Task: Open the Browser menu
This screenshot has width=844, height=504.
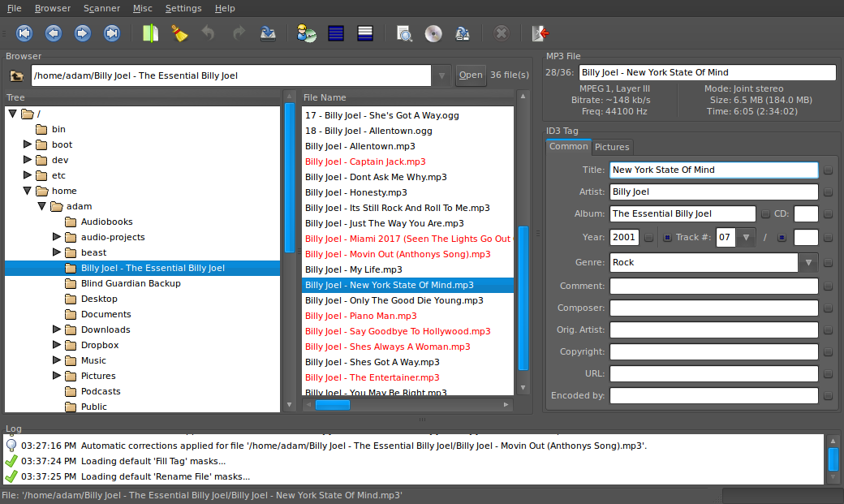Action: 53,8
